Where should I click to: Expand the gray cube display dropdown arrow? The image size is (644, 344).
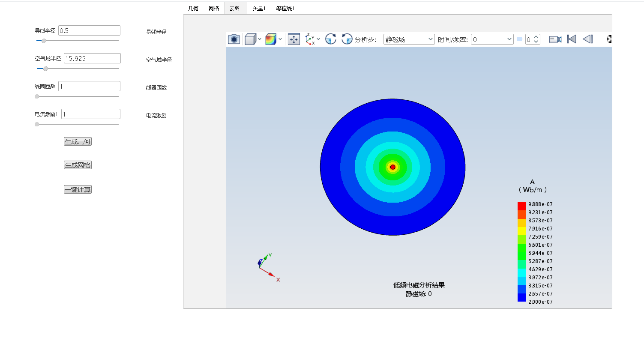[x=260, y=39]
